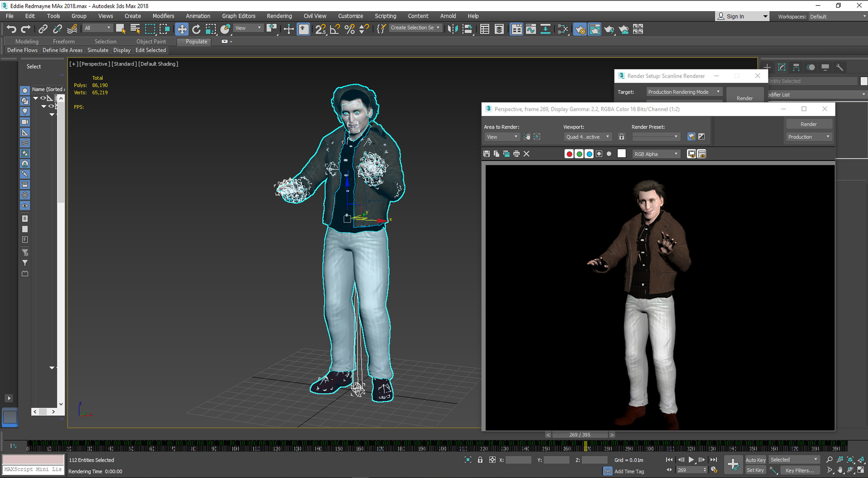Open Render Setup teapot icon
The image size is (868, 478).
coord(580,29)
